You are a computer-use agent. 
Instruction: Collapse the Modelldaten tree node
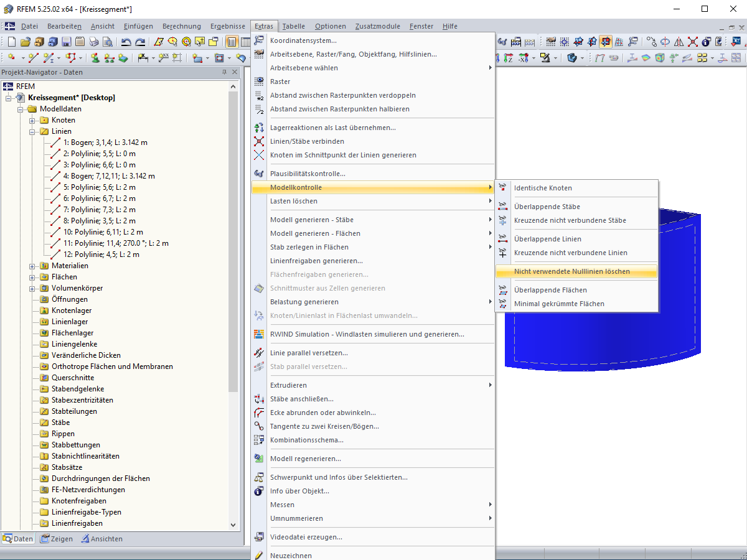click(x=21, y=109)
